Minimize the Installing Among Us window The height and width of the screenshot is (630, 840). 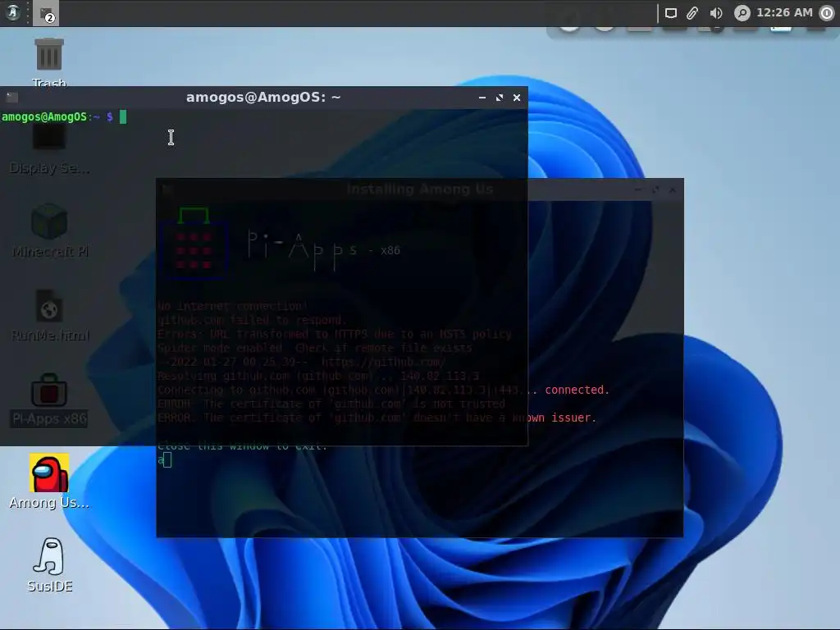[x=638, y=189]
